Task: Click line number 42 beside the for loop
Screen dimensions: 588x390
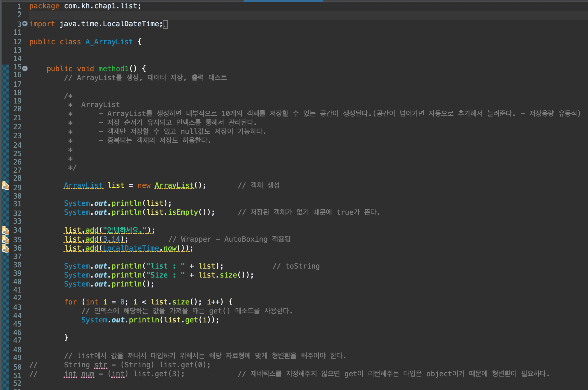Action: [x=17, y=298]
